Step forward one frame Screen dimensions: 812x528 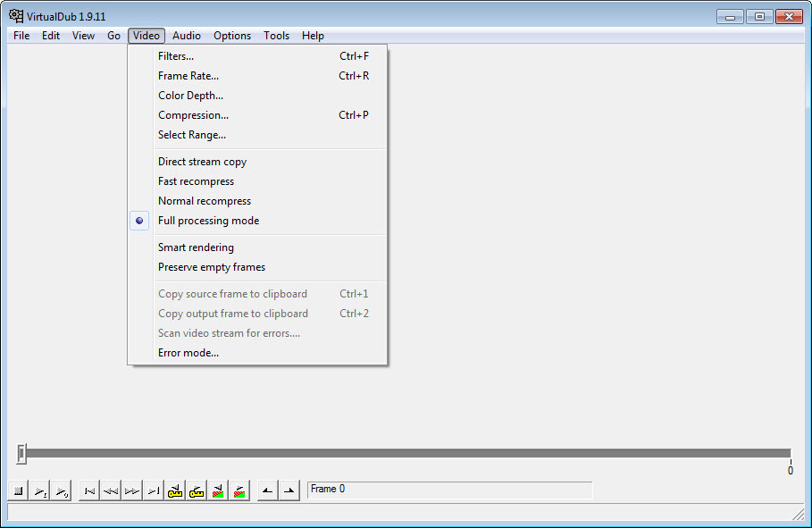[x=131, y=490]
